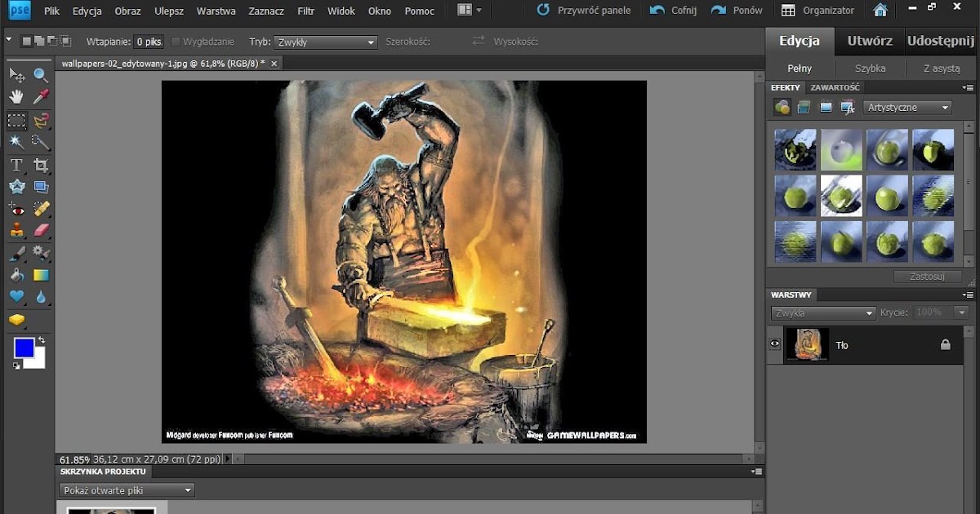Select the Eraser tool

click(41, 231)
